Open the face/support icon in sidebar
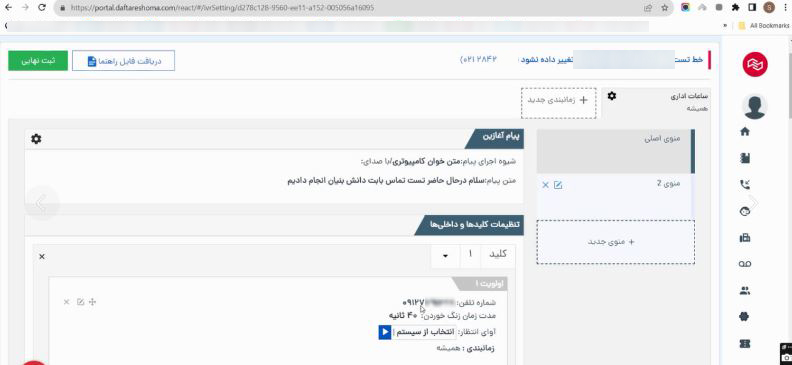This screenshot has height=365, width=792. 745,212
